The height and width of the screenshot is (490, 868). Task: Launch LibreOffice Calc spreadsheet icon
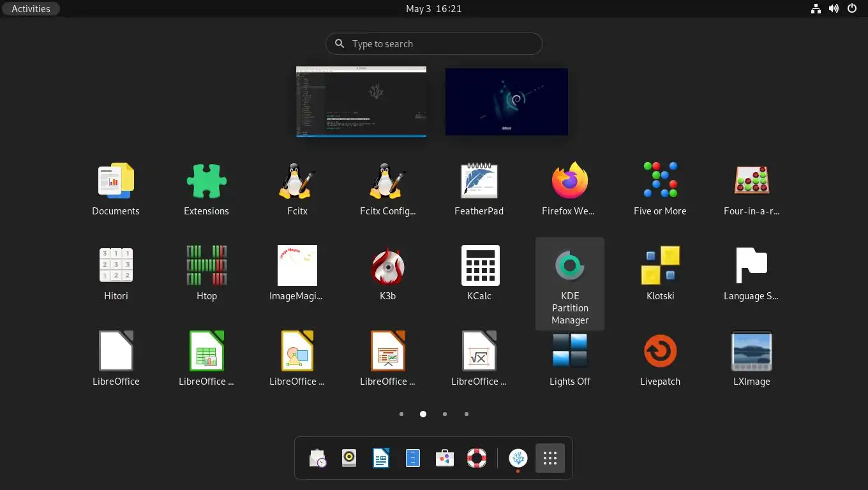(x=206, y=359)
